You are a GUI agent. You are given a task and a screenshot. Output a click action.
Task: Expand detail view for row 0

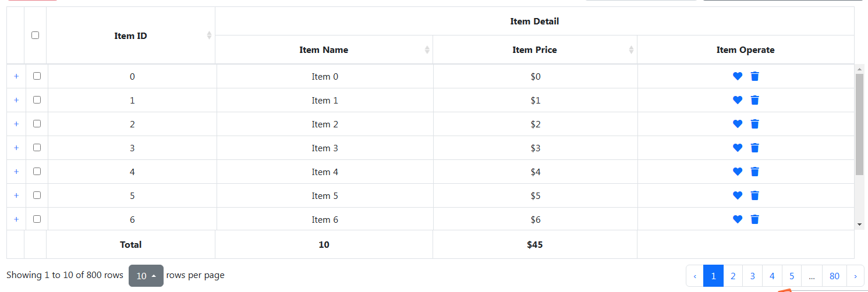16,76
